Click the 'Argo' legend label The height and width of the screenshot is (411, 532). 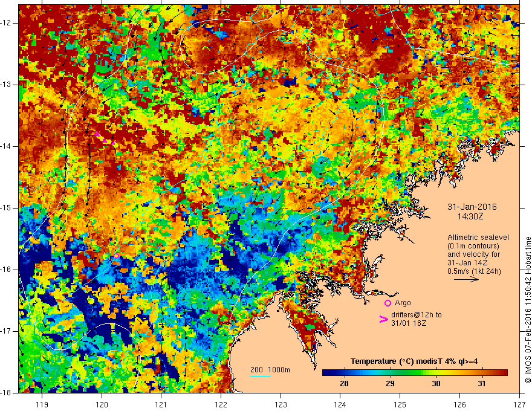click(403, 303)
